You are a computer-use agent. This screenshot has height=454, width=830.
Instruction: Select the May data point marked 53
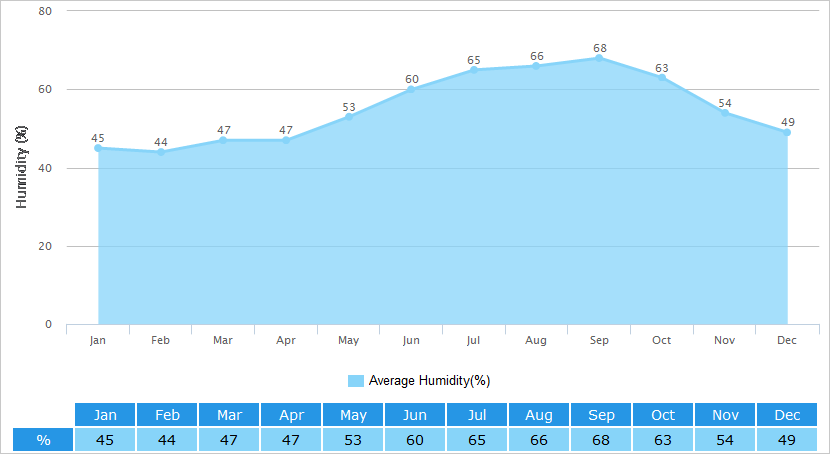pos(349,117)
